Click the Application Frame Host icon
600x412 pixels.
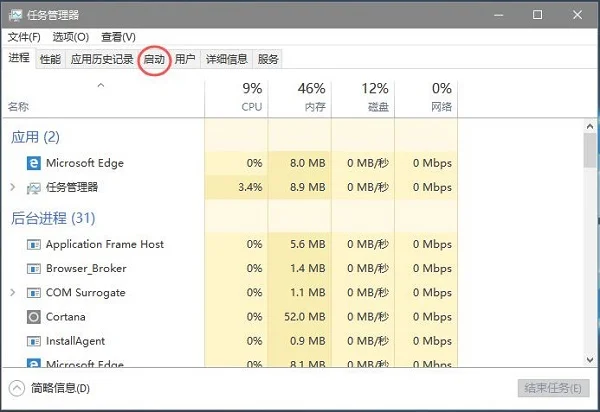pyautogui.click(x=34, y=244)
